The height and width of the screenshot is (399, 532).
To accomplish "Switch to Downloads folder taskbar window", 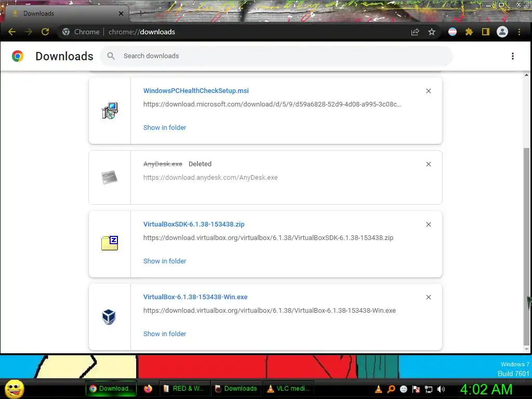I will point(236,389).
